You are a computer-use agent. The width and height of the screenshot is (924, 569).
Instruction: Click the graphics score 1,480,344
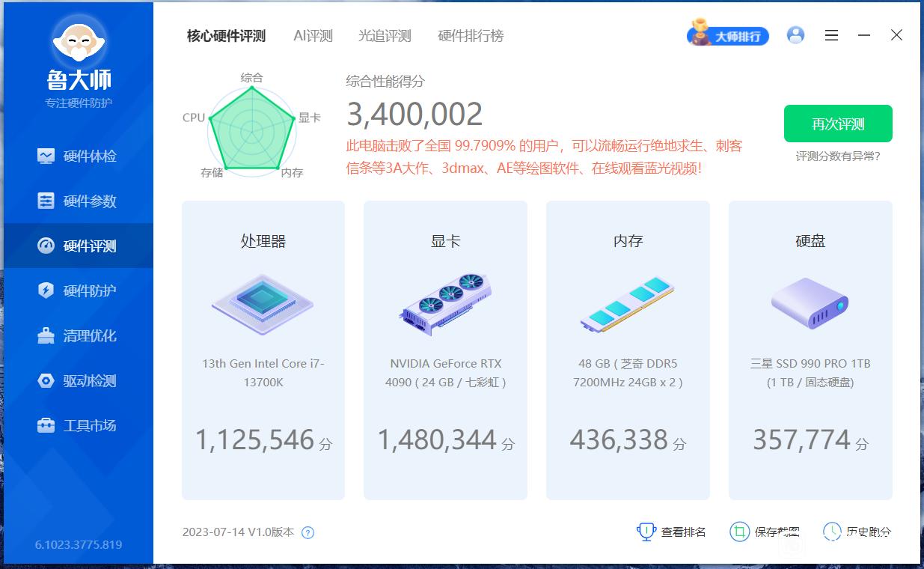tap(437, 439)
